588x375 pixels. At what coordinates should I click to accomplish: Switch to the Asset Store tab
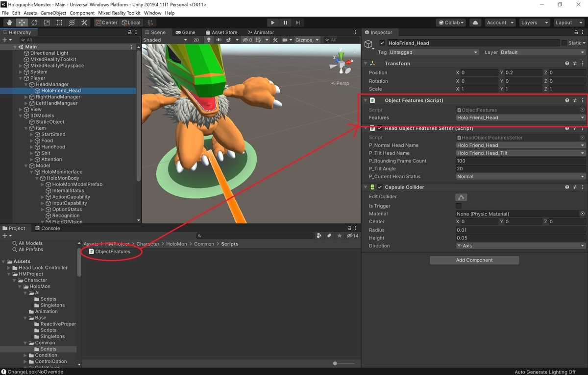point(221,32)
